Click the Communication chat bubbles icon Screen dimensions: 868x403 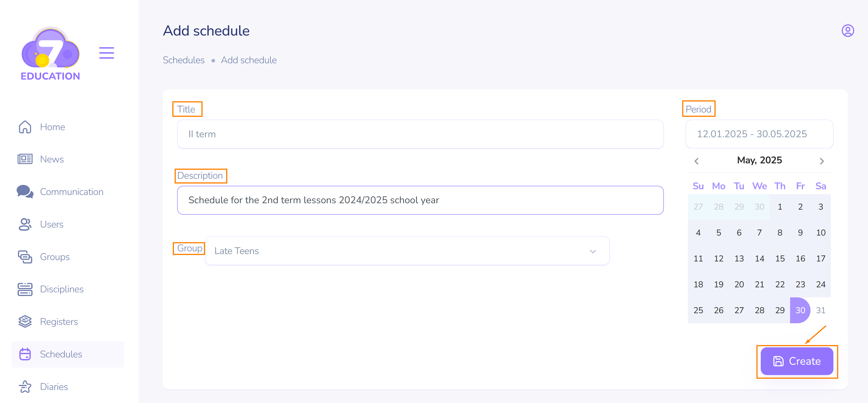point(25,192)
